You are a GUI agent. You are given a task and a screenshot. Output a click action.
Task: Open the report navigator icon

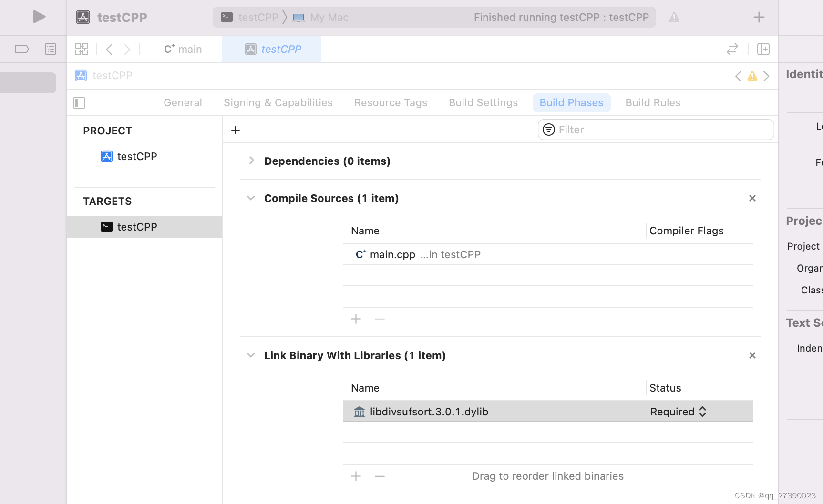coord(51,49)
